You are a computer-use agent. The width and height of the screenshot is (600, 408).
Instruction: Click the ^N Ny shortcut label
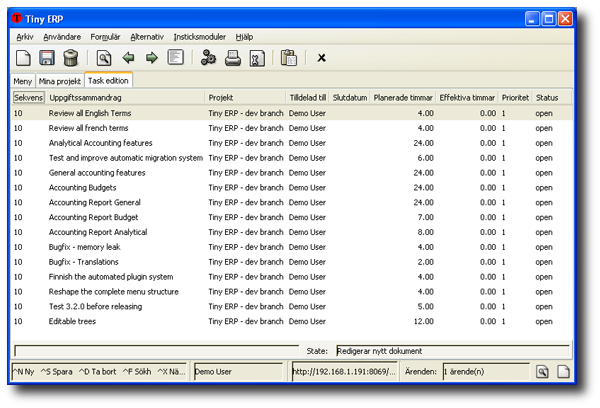tap(24, 372)
